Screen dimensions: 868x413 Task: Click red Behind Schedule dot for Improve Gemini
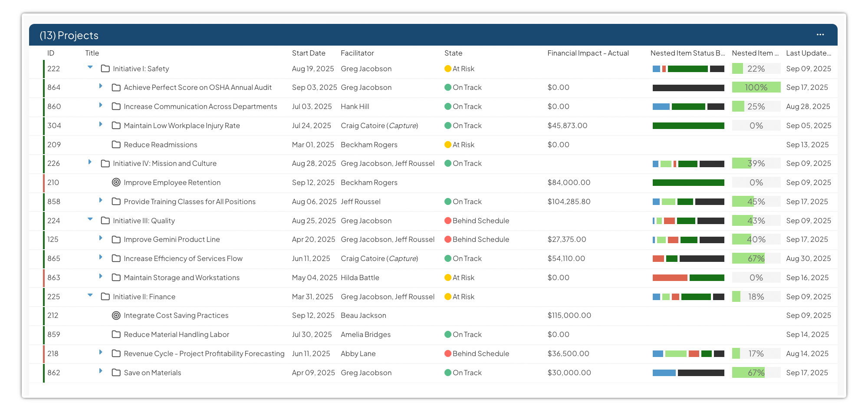point(448,239)
